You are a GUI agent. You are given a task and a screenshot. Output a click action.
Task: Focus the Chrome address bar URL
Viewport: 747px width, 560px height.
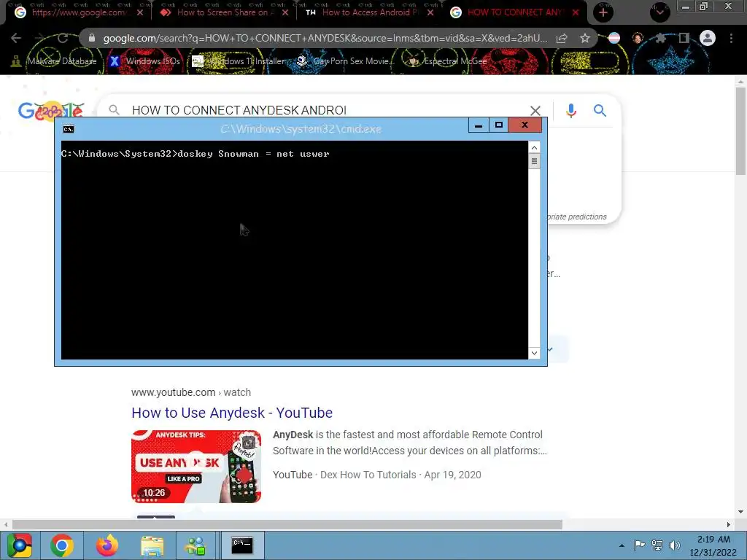325,38
